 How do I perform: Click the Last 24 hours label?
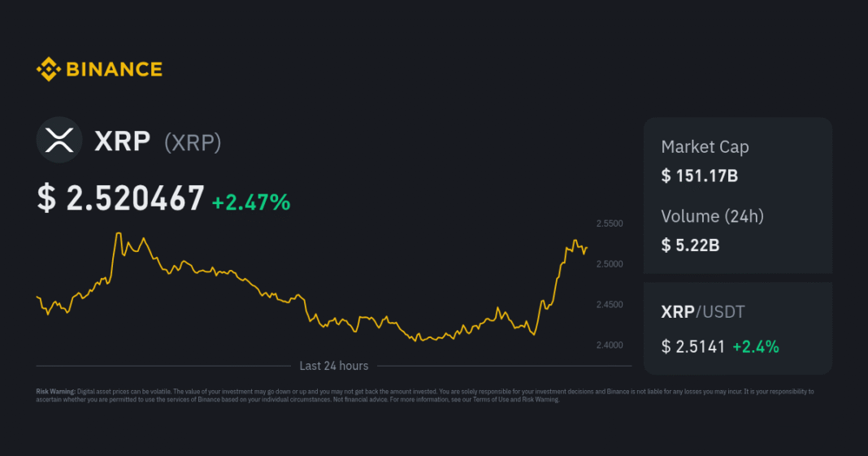334,366
